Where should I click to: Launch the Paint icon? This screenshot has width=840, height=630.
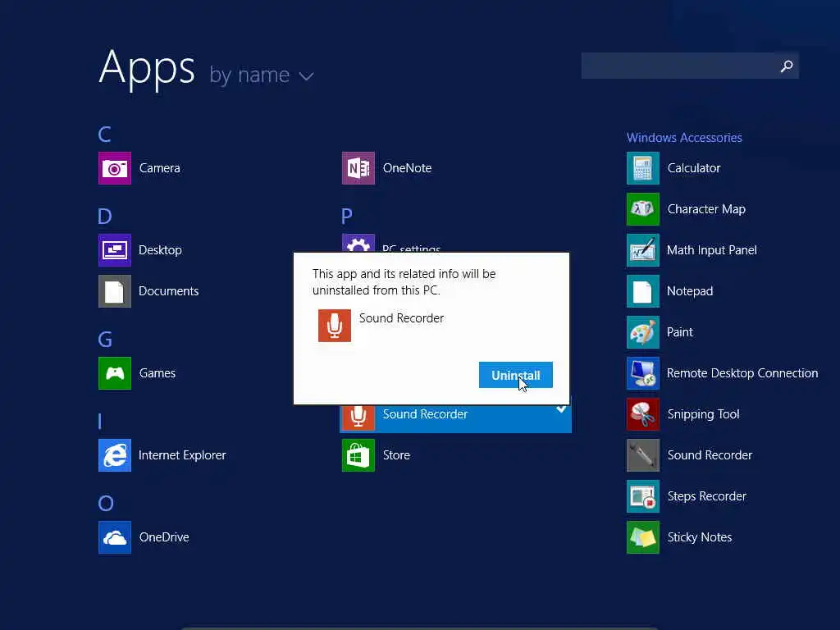pyautogui.click(x=643, y=332)
